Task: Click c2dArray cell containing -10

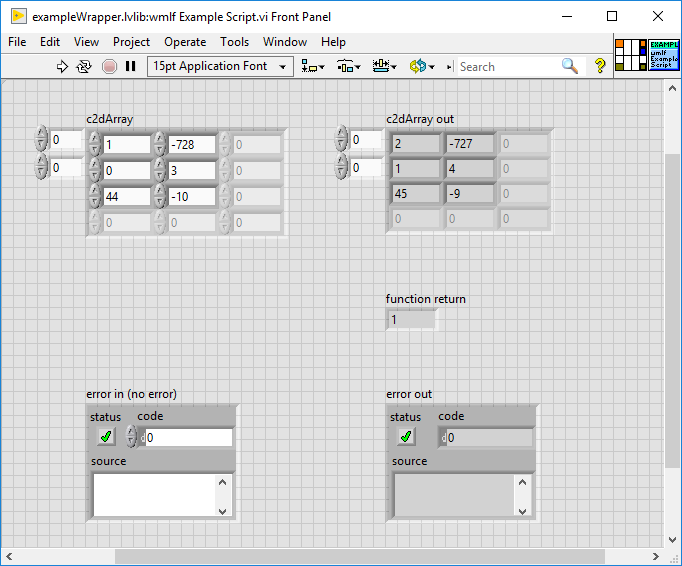Action: point(192,197)
